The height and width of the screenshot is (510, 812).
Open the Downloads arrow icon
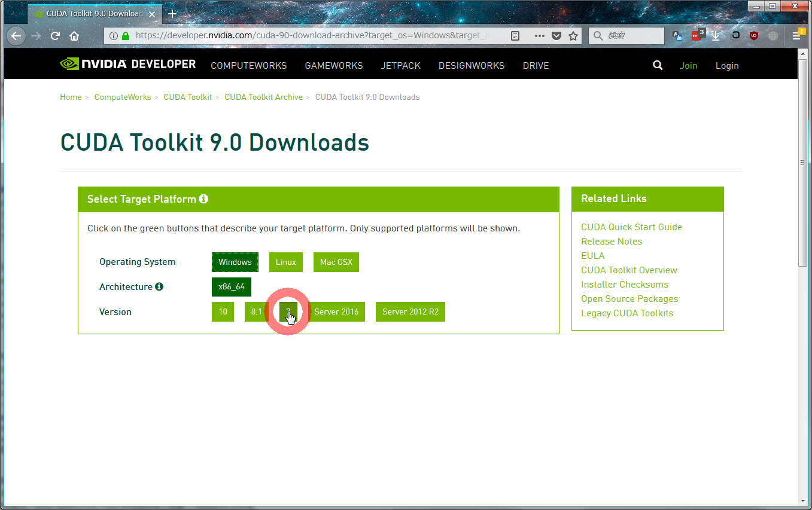point(716,36)
